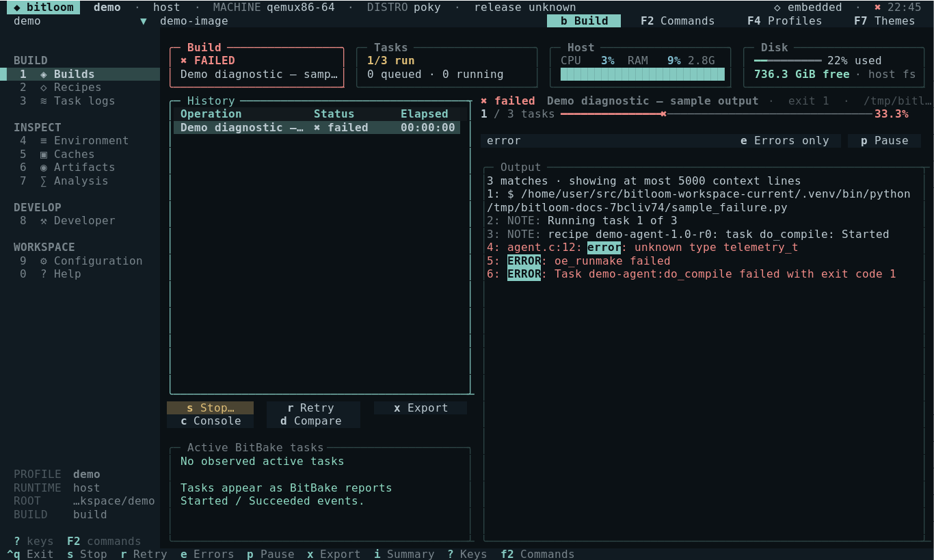Image resolution: width=934 pixels, height=560 pixels.
Task: Open Recipes in the sidebar
Action: 80,88
